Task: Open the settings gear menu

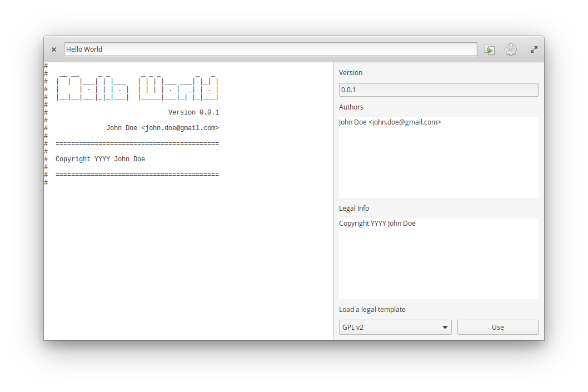Action: tap(510, 49)
